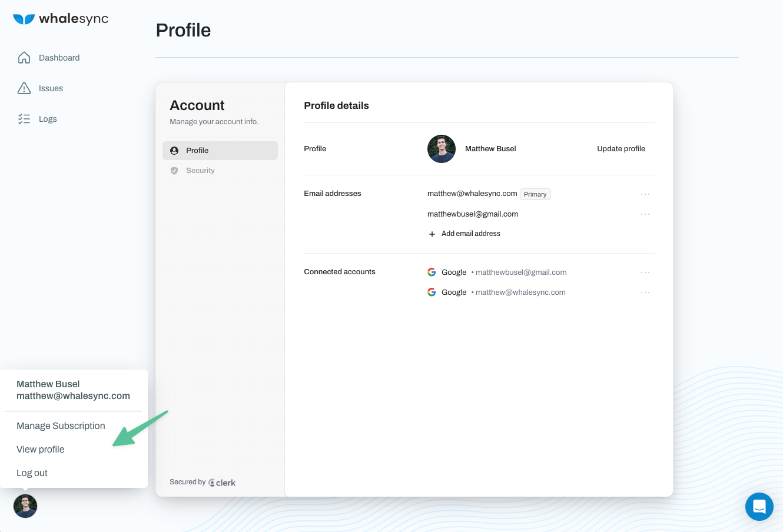783x532 pixels.
Task: Click Update profile
Action: click(621, 149)
